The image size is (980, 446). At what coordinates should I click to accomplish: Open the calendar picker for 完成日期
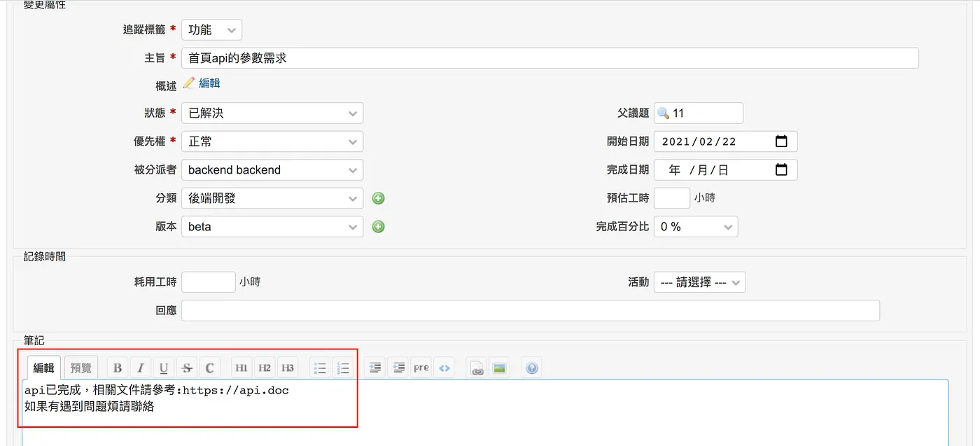[x=782, y=169]
